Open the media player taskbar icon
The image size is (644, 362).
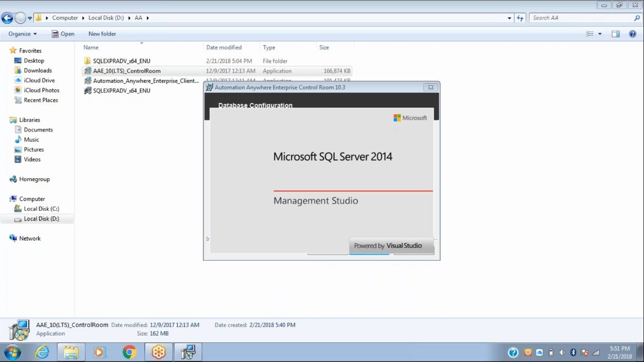point(99,352)
